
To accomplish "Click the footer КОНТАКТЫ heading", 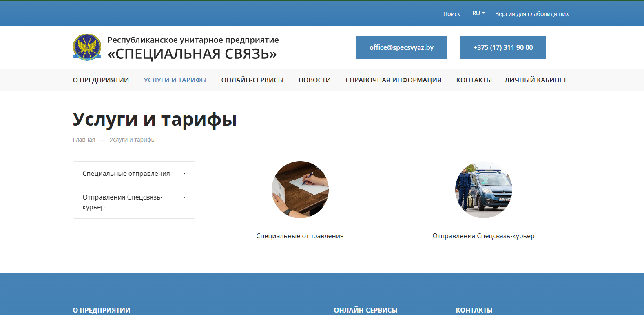I will pos(474,310).
